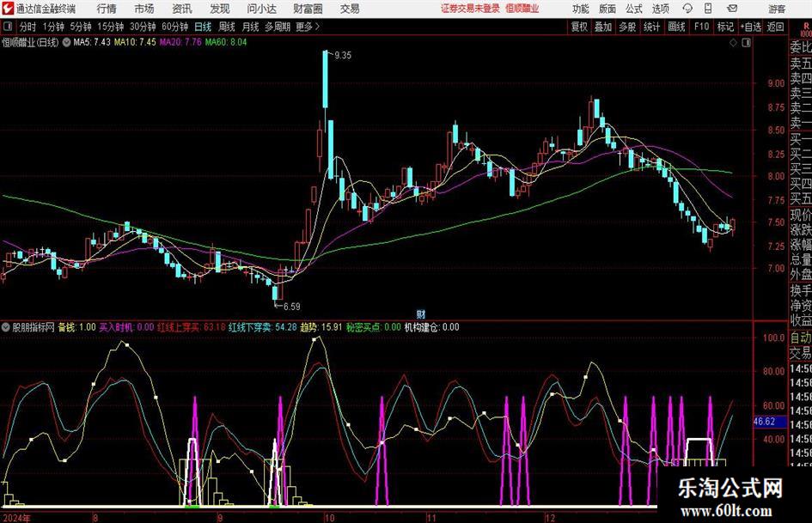The width and height of the screenshot is (812, 523).
Task: Click the 复权 toolbar button
Action: (579, 27)
